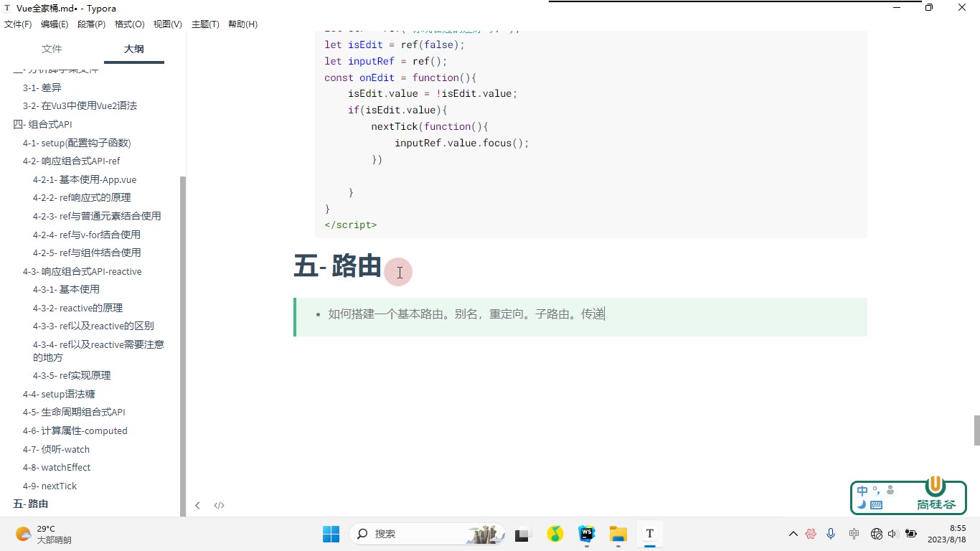Open the 帮助(H) menu

coord(242,24)
